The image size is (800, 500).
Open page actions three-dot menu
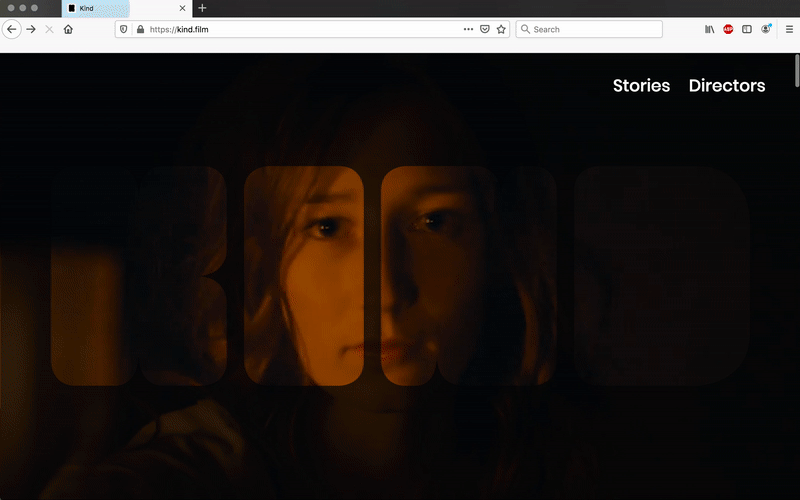(x=468, y=29)
